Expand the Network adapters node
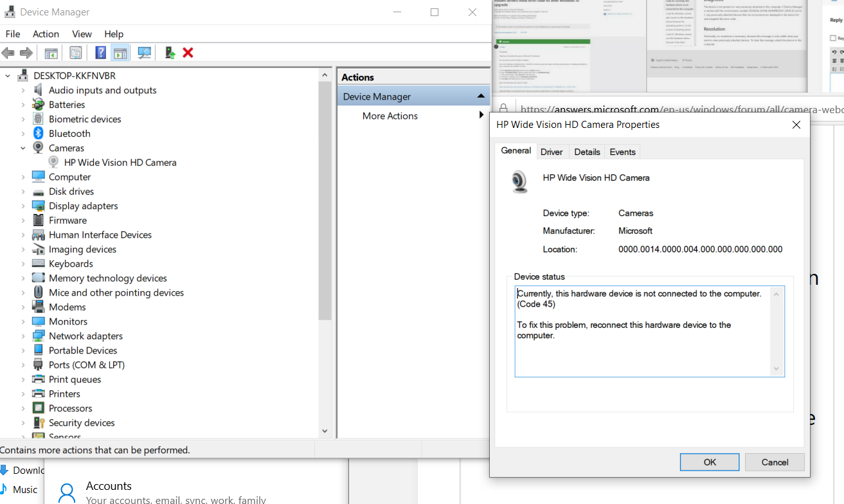The width and height of the screenshot is (844, 504). pyautogui.click(x=23, y=336)
